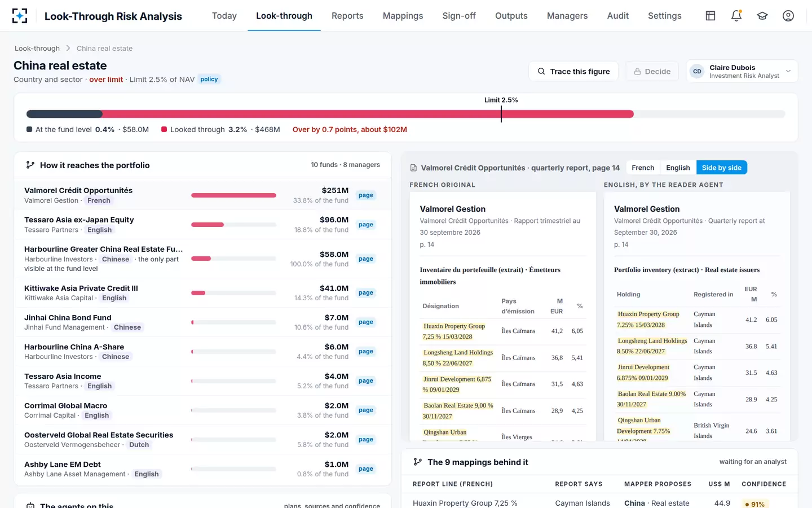Click the Huaxin Property Group holding in the French original

pos(454,331)
